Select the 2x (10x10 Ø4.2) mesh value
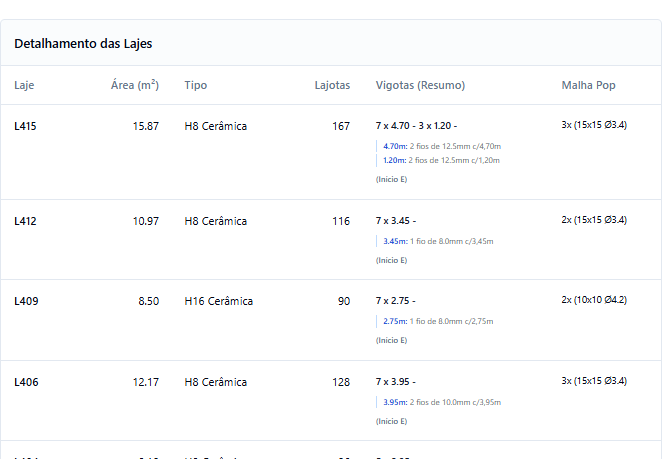 (594, 299)
